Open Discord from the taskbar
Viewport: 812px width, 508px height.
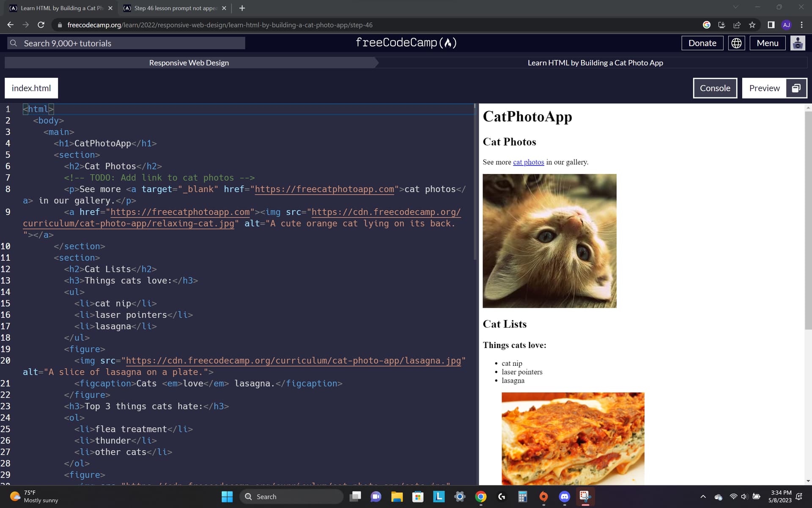click(564, 497)
